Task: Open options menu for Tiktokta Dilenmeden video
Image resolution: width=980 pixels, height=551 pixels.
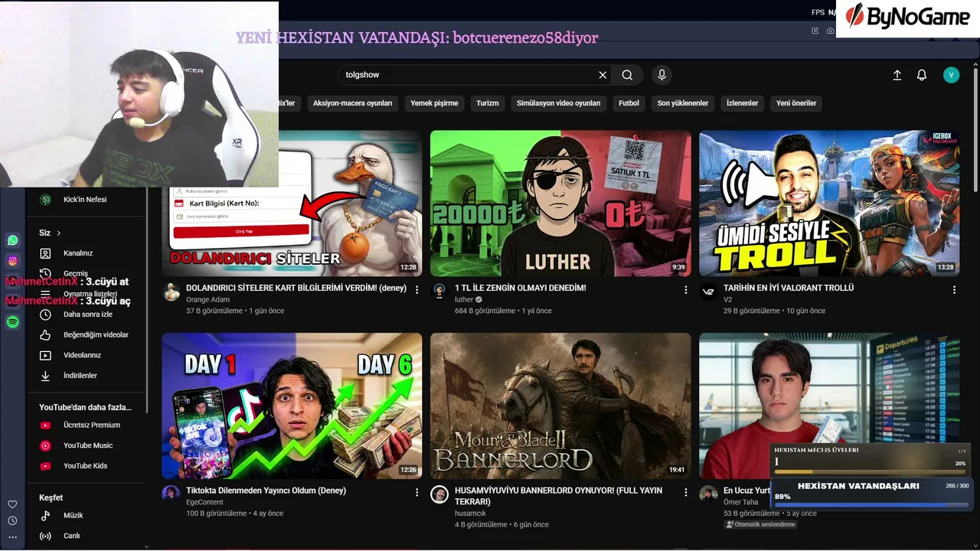Action: click(417, 492)
